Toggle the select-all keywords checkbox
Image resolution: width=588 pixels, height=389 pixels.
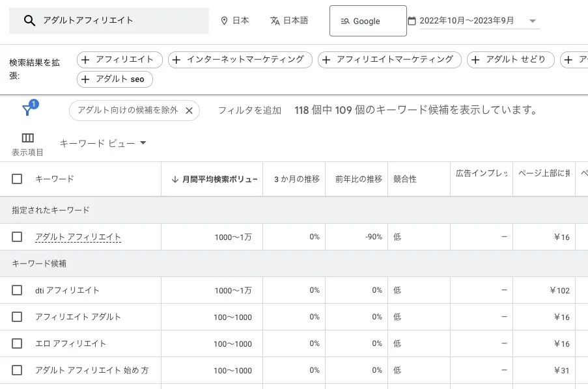coord(17,179)
